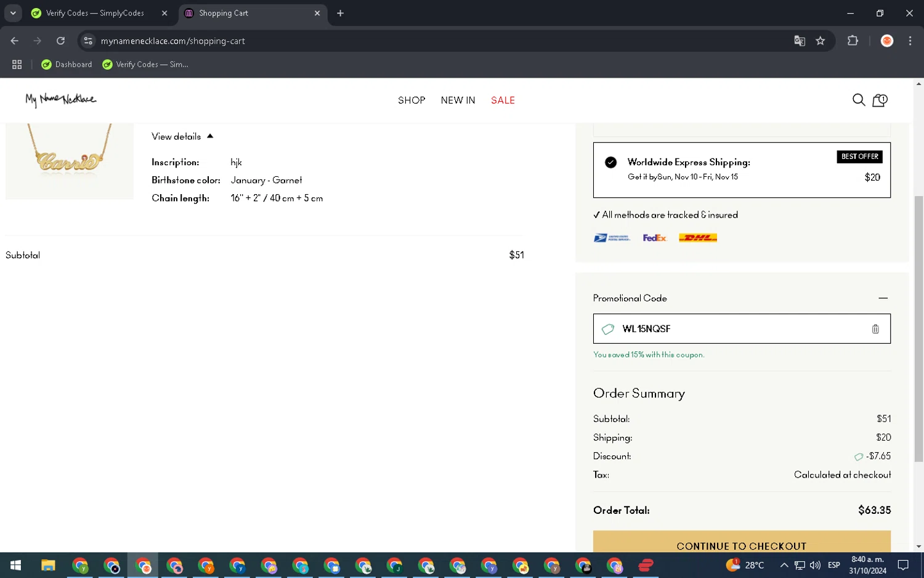This screenshot has height=578, width=924.
Task: Open the NEW IN menu
Action: pos(458,100)
